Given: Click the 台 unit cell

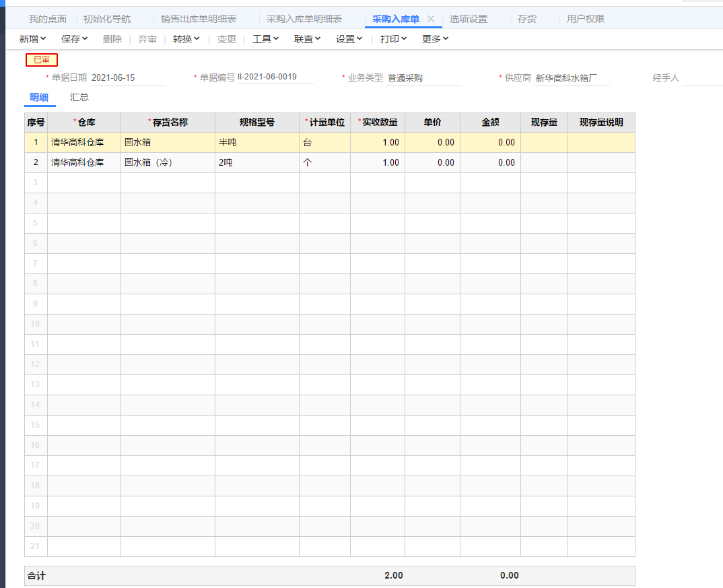Looking at the screenshot, I should (325, 143).
